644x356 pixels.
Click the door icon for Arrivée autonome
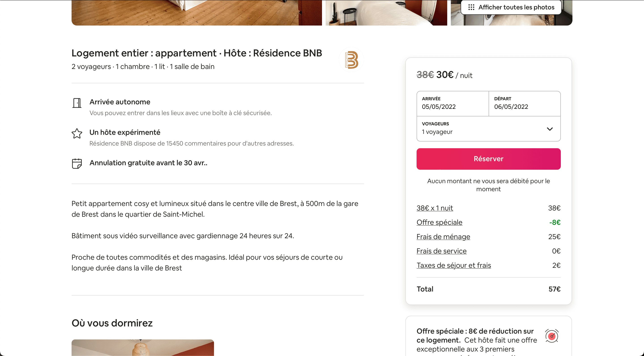click(77, 103)
